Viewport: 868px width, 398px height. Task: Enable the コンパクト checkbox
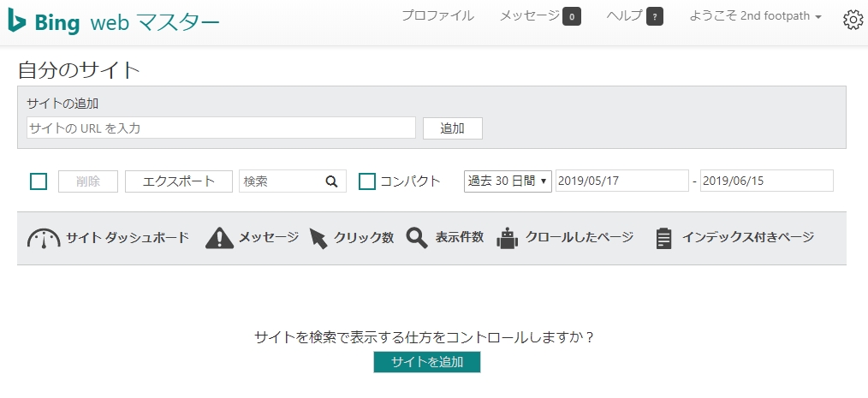point(367,181)
